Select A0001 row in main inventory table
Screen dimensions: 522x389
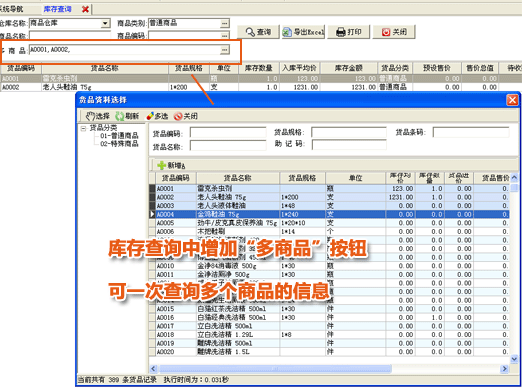(261, 79)
